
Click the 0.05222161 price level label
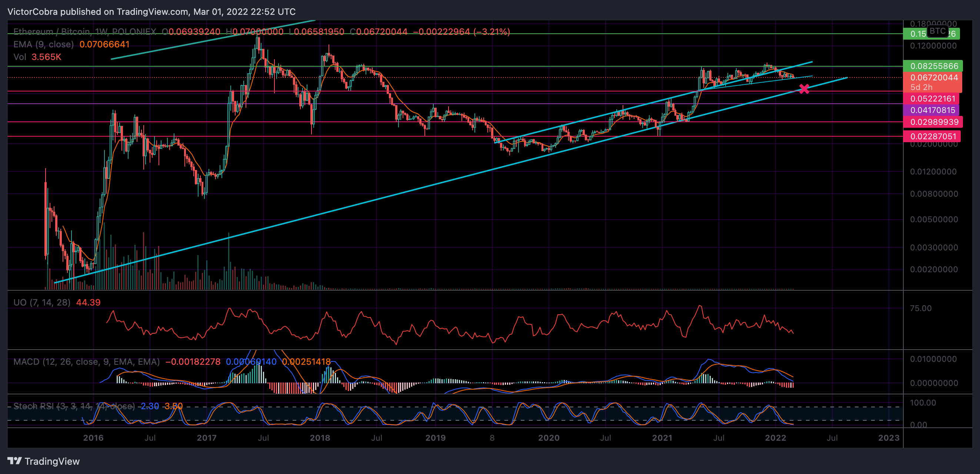pyautogui.click(x=931, y=99)
